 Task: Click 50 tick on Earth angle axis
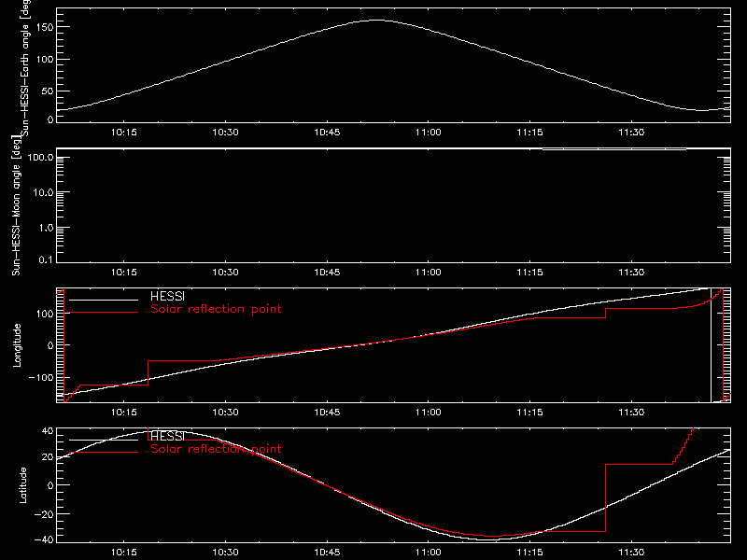coord(48,91)
